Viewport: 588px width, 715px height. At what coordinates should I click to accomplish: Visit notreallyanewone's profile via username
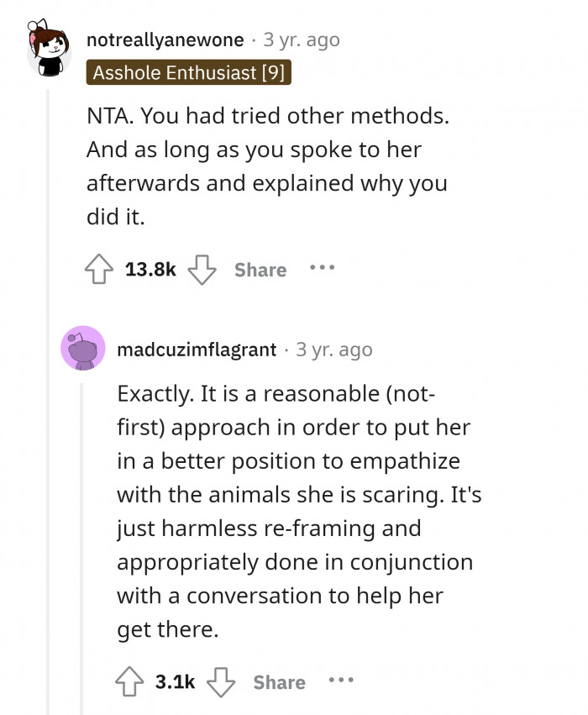165,39
